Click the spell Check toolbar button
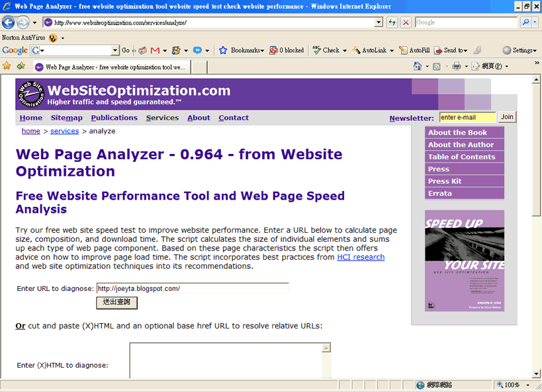 [326, 50]
